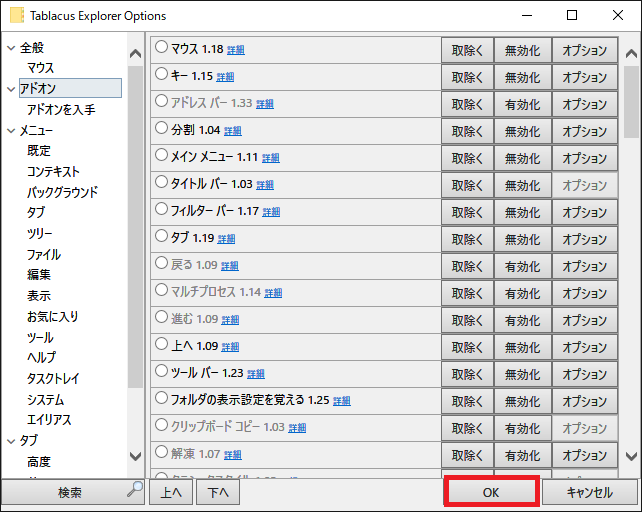Open the エイリアス tree item

(x=49, y=420)
